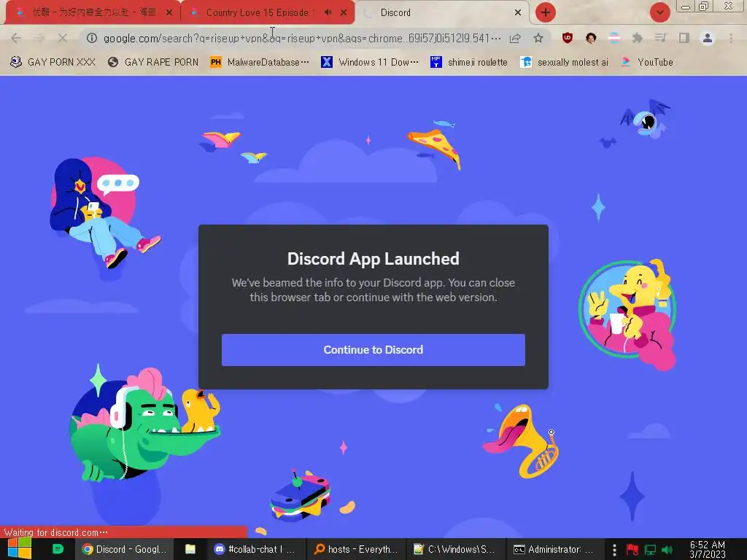Image resolution: width=747 pixels, height=560 pixels.
Task: Open the volume tray icon
Action: coord(667,550)
